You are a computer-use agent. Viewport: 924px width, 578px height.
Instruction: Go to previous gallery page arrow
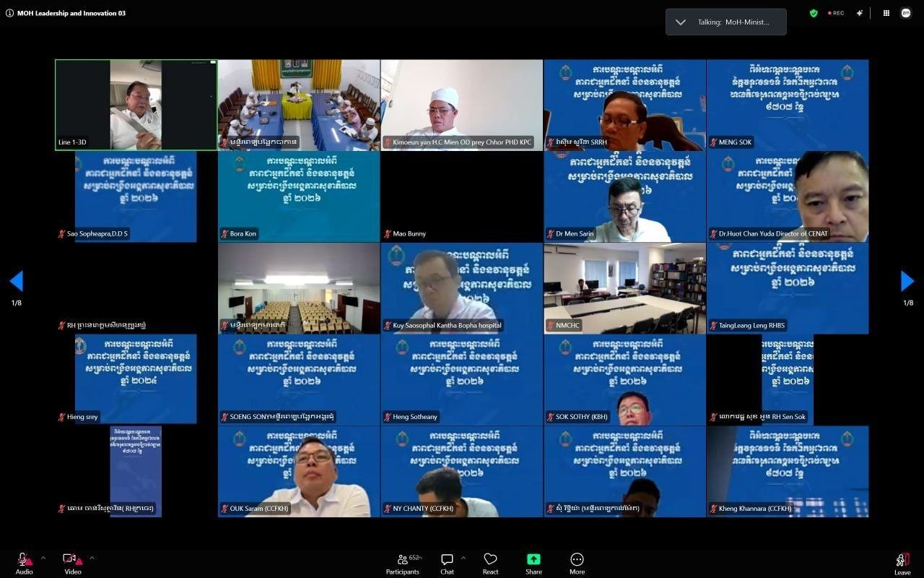click(16, 281)
